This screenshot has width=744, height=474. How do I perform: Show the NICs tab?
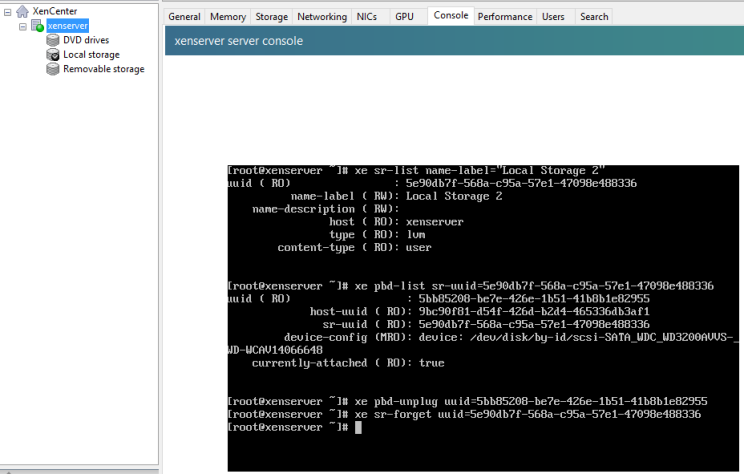click(366, 17)
